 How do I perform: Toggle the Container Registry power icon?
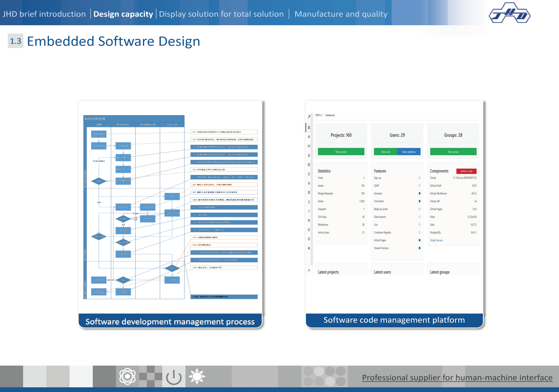tap(419, 233)
